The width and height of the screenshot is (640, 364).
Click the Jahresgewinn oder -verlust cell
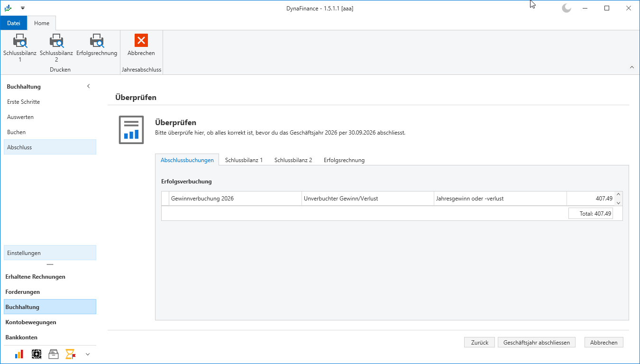pyautogui.click(x=500, y=199)
